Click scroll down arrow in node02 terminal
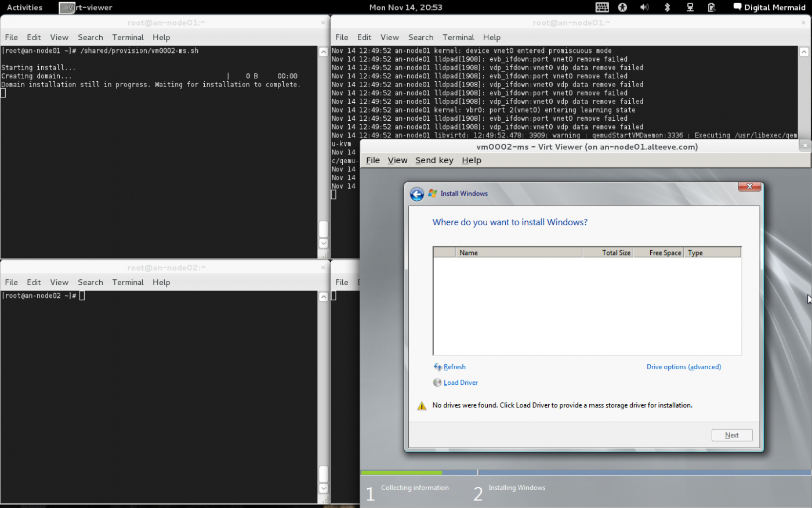Viewport: 812px width, 508px height. (x=324, y=488)
